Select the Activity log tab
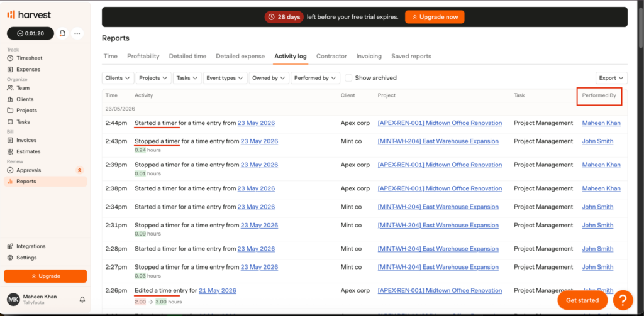This screenshot has height=316, width=644. click(291, 56)
